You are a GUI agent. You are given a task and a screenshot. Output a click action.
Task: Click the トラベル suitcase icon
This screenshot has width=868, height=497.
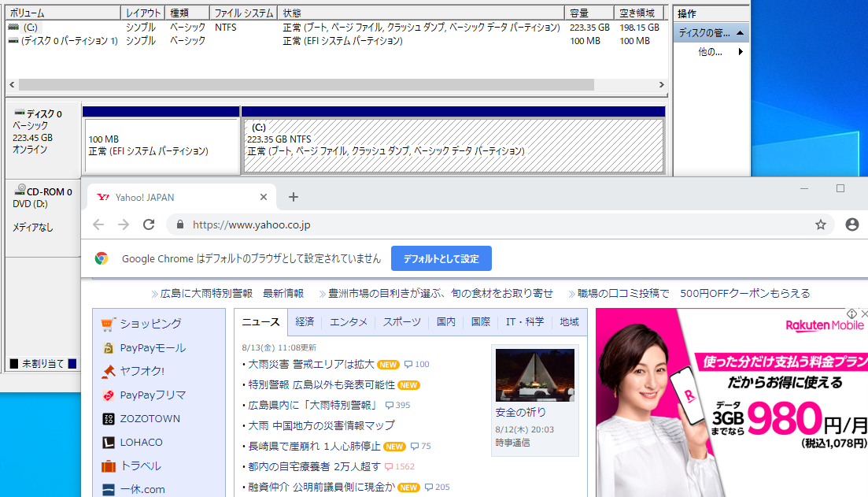[109, 466]
